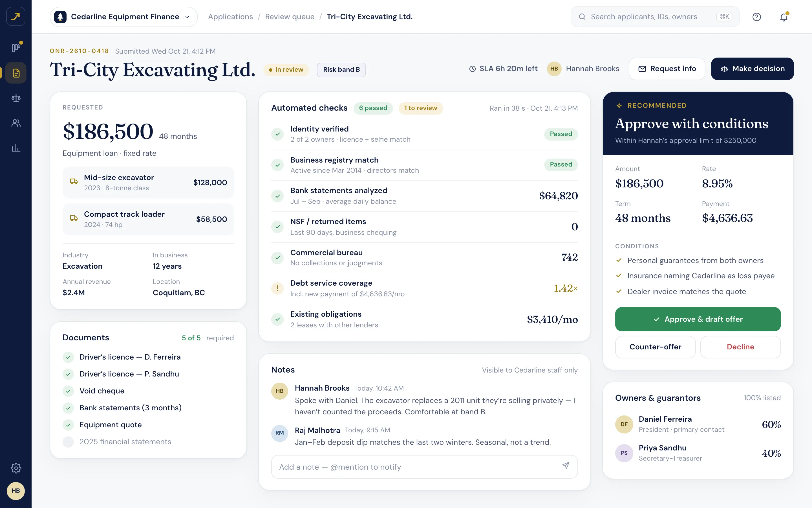Open the Cedarline Equipment Finance organization dropdown
812x508 pixels.
click(123, 17)
